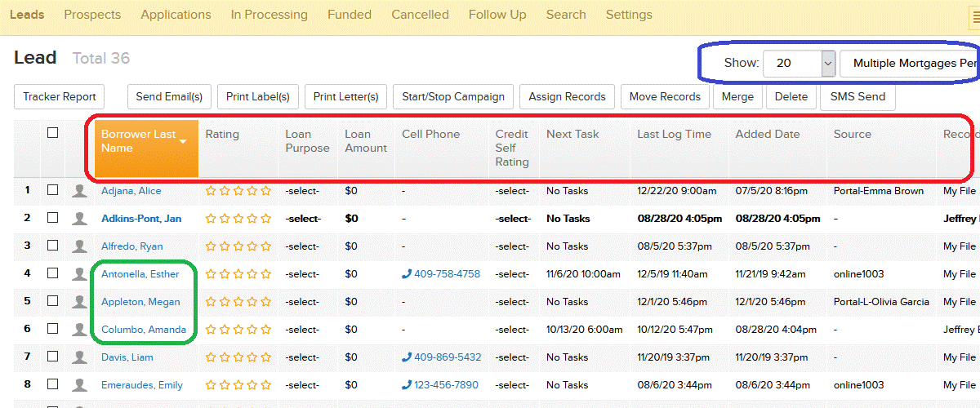Open the Settings tab
Screen dimensions: 980x408
click(629, 15)
